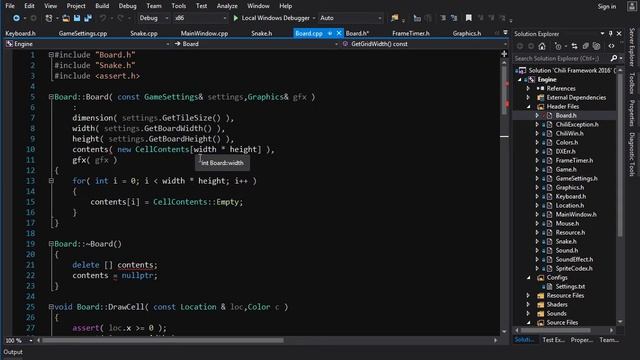Viewport: 640px width, 360px height.
Task: Click the Open File folder icon
Action: [66, 18]
